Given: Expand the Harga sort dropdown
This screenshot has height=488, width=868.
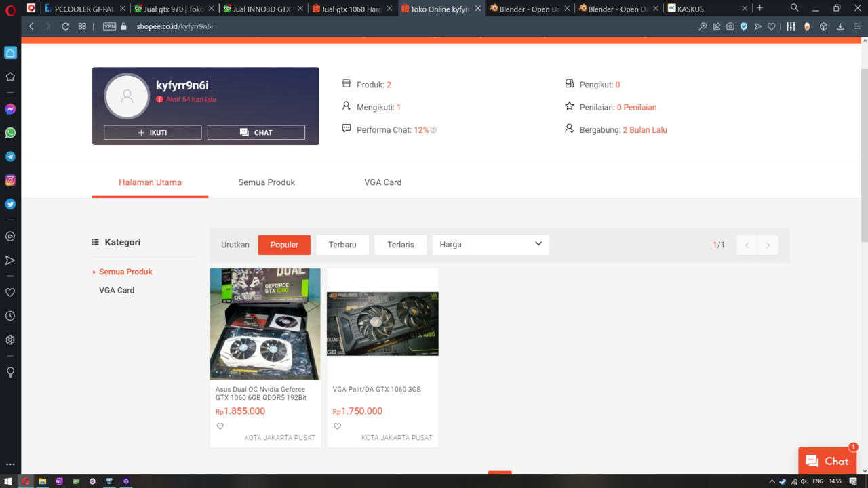Looking at the screenshot, I should (x=491, y=245).
